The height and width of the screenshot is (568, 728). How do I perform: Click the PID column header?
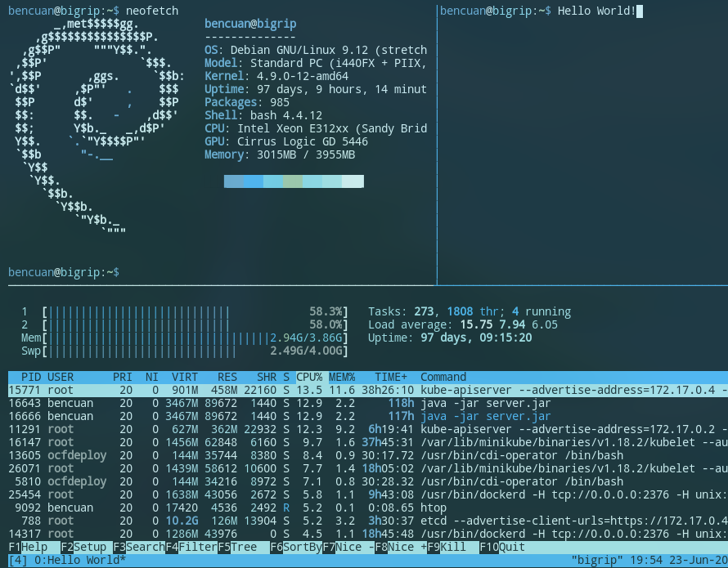point(31,377)
